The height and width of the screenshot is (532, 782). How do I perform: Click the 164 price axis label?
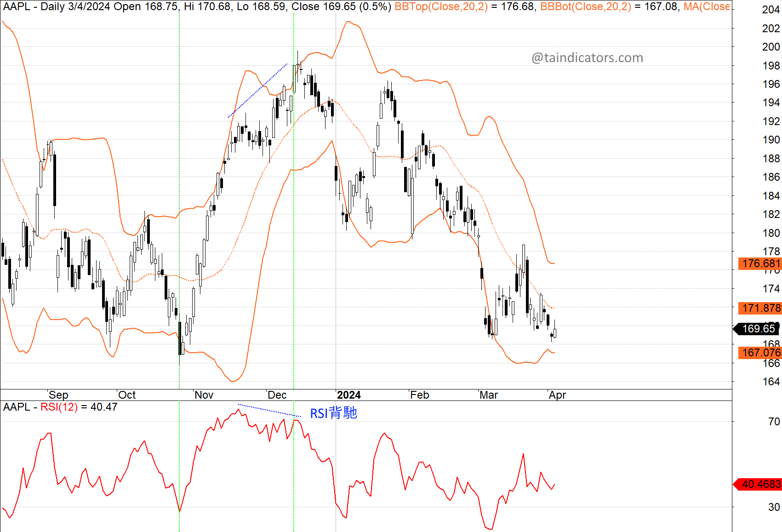coord(771,382)
